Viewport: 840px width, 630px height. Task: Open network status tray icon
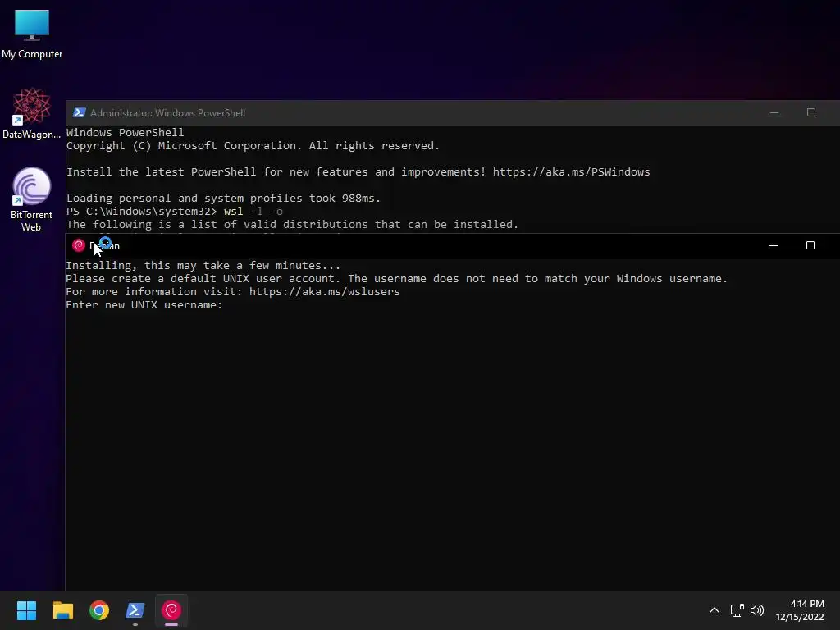click(x=737, y=610)
